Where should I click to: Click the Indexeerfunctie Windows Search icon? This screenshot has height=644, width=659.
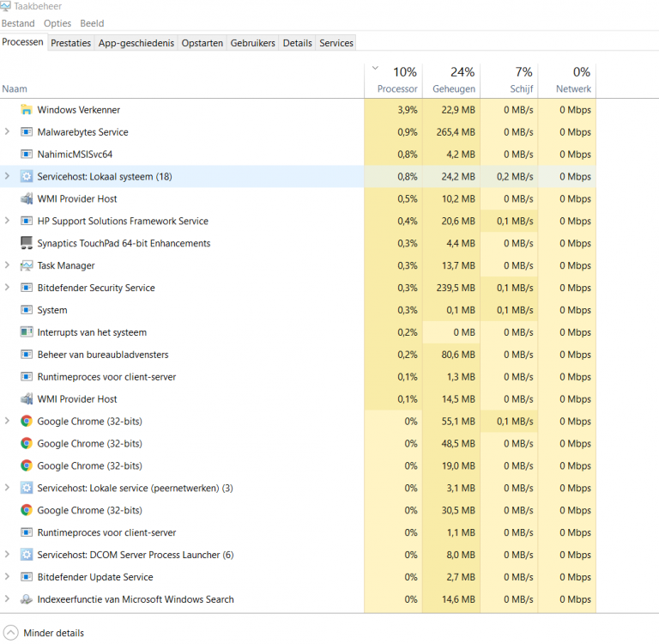click(x=26, y=599)
